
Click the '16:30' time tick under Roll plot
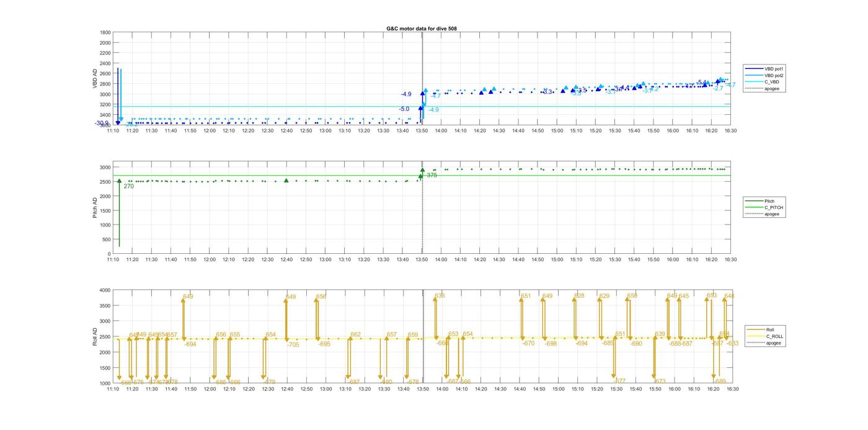click(731, 389)
